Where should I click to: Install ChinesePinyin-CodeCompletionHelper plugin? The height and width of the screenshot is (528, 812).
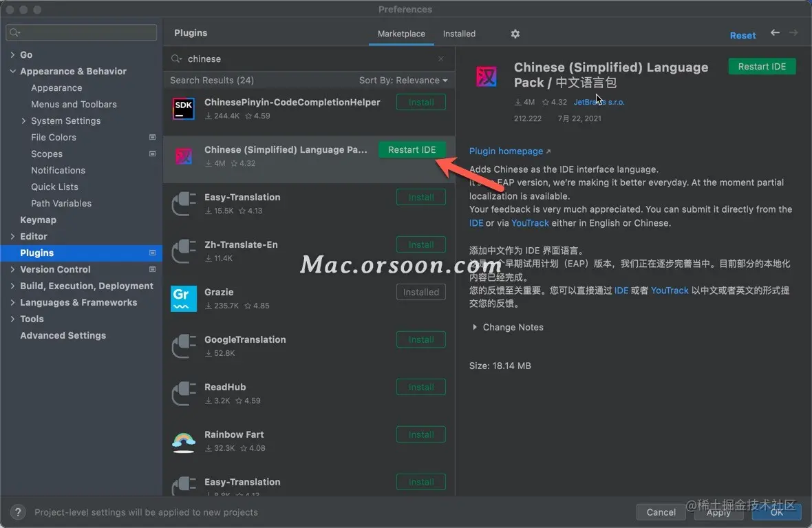[421, 102]
